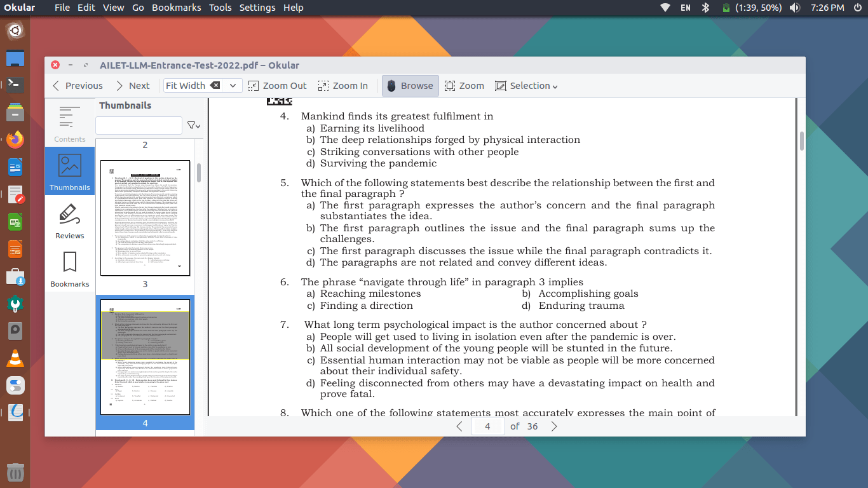Open the Contents sidebar panel
The image size is (868, 488).
69,123
